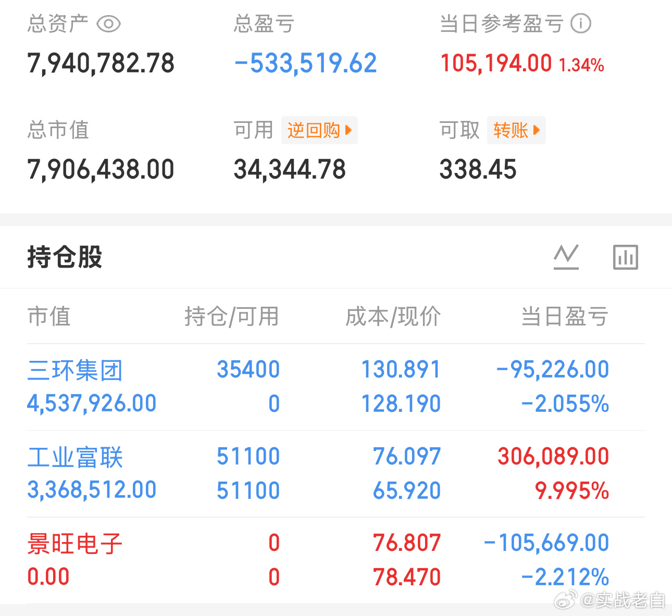The image size is (672, 616).
Task: Select daily percentage 1.34%
Action: coord(581,65)
